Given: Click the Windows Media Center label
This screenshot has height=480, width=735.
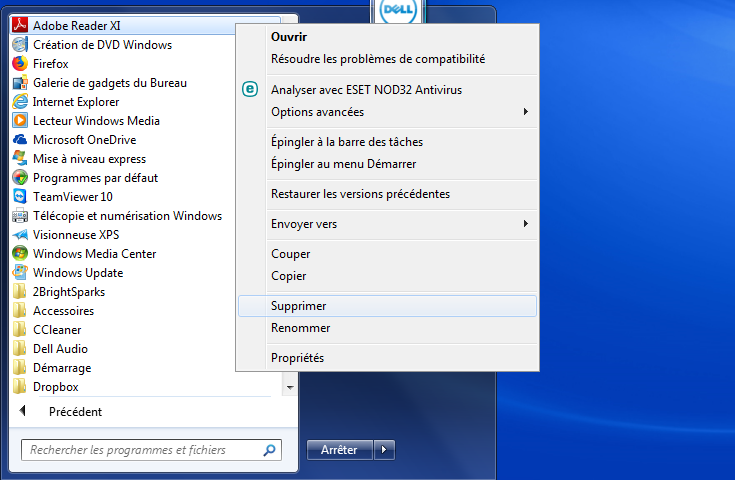Looking at the screenshot, I should [x=95, y=254].
